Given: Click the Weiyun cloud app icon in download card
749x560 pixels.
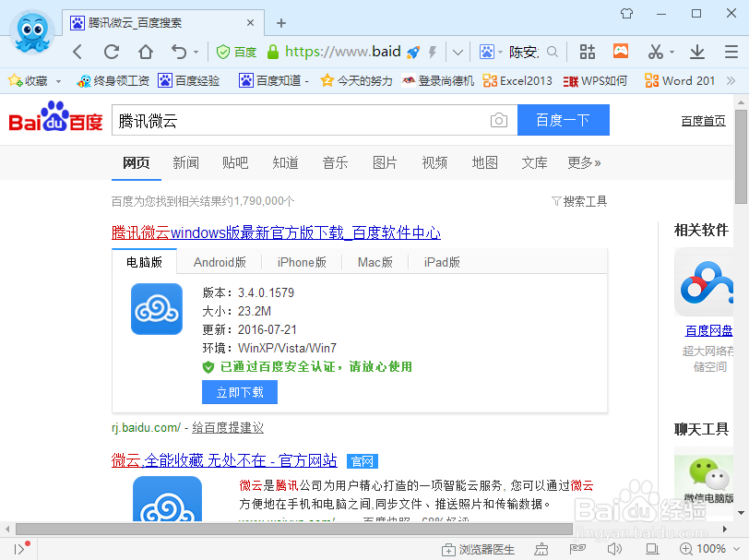Looking at the screenshot, I should [157, 309].
